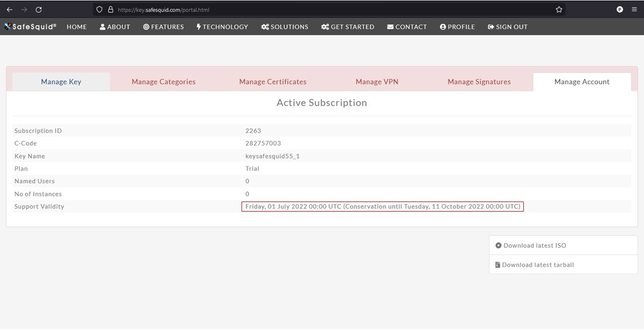644x330 pixels.
Task: Open the GET STARTED navigation item
Action: pos(348,27)
